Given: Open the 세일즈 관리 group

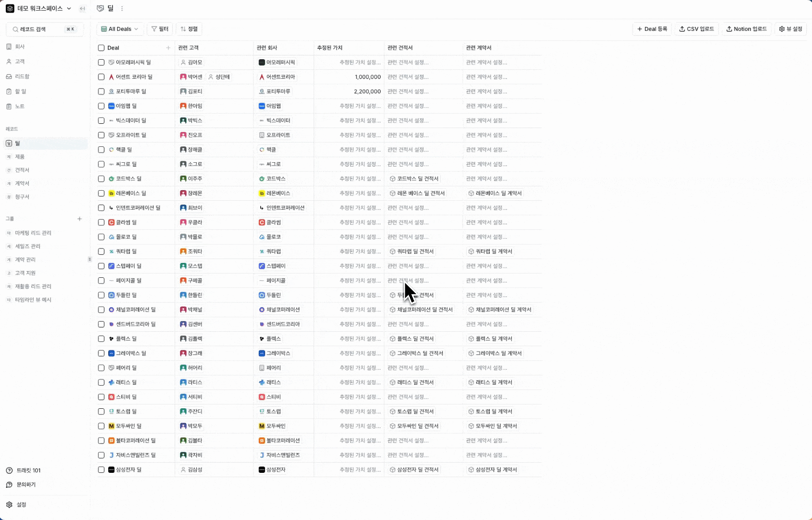Looking at the screenshot, I should pos(27,246).
